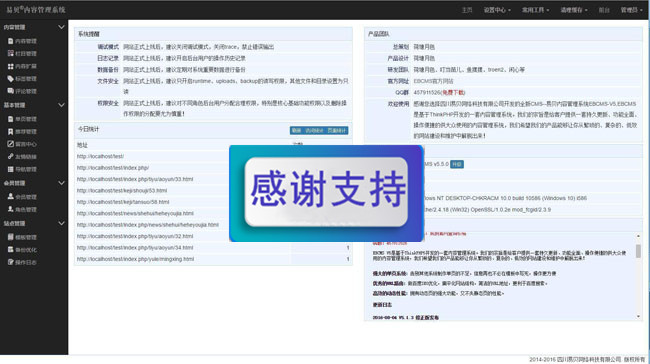Open the 内容管理 page icon in sidebar list
Viewport: 650px width, 364px height.
tap(10, 41)
